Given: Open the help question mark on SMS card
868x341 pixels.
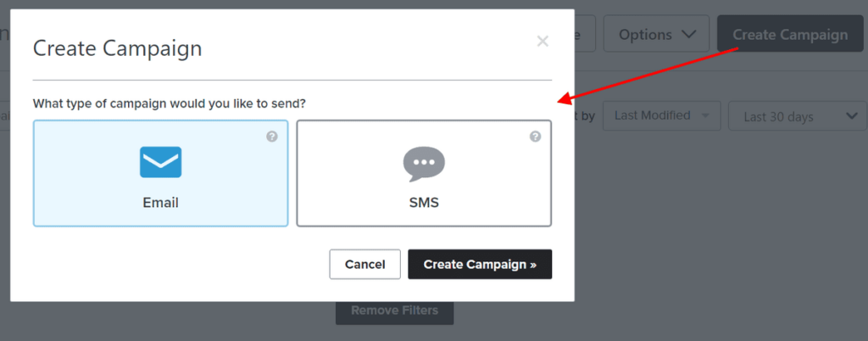Looking at the screenshot, I should [536, 137].
